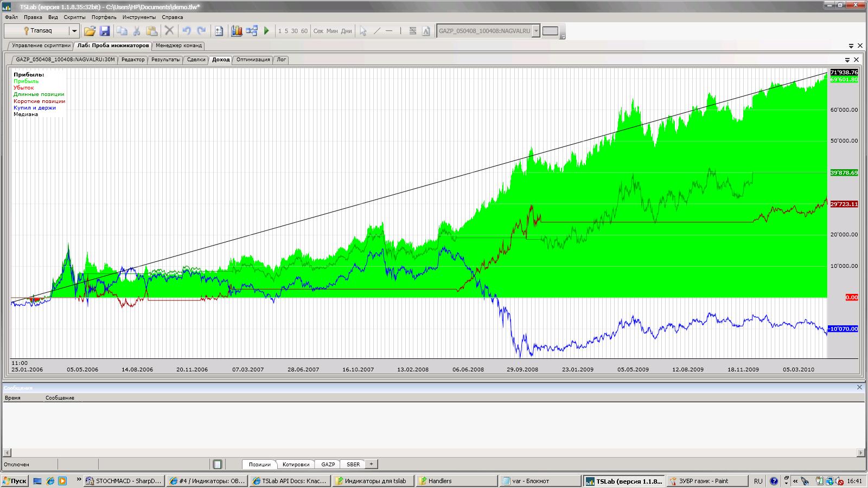The image size is (868, 488).
Task: Expand the Transaq data source dropdown
Action: click(74, 31)
